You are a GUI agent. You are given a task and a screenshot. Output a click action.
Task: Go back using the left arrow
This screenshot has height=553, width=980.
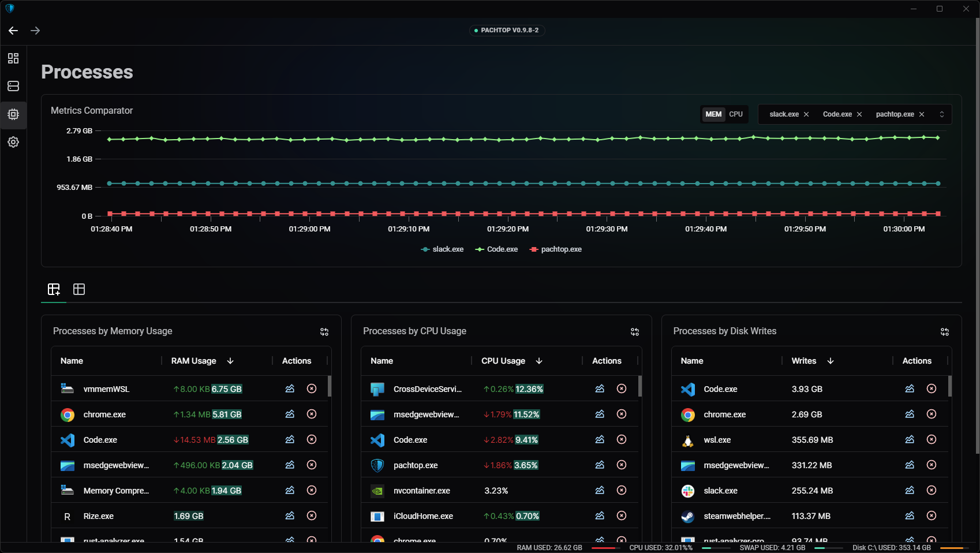tap(13, 31)
